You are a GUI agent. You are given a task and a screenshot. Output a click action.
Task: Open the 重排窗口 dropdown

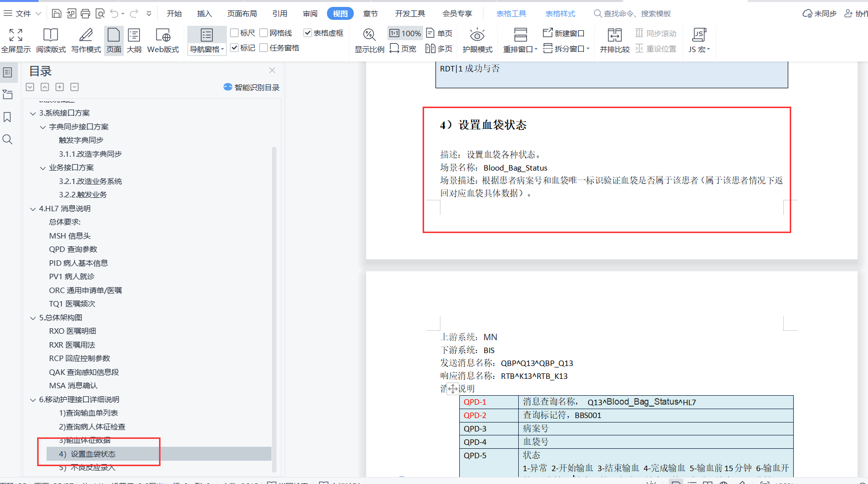click(520, 49)
